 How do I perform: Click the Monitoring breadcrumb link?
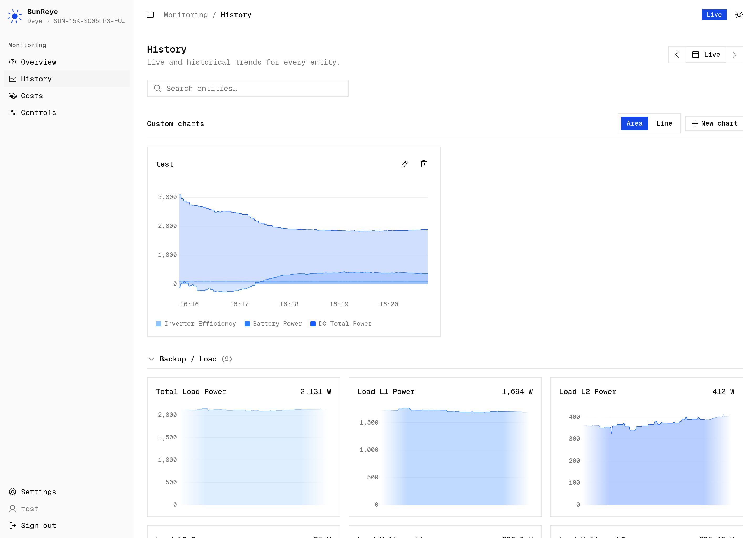(x=186, y=15)
